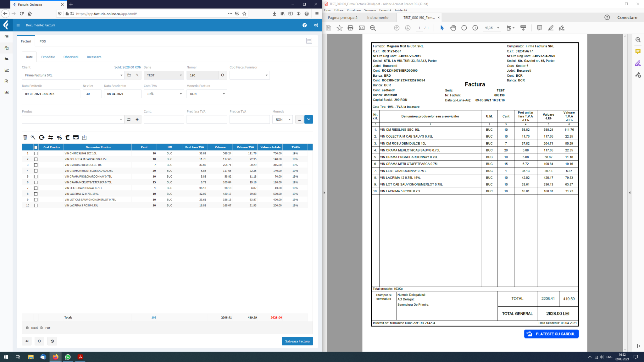
Task: Check the box for VIN LACRIMA 5 ROSU 0.75L
Action: tap(36, 206)
